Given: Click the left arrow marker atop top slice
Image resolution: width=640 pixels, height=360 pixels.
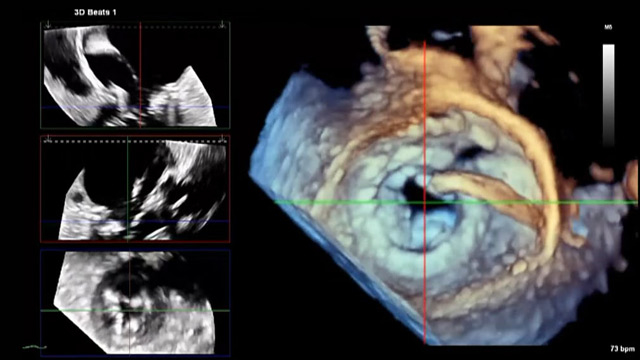Looking at the screenshot, I should pyautogui.click(x=48, y=25).
